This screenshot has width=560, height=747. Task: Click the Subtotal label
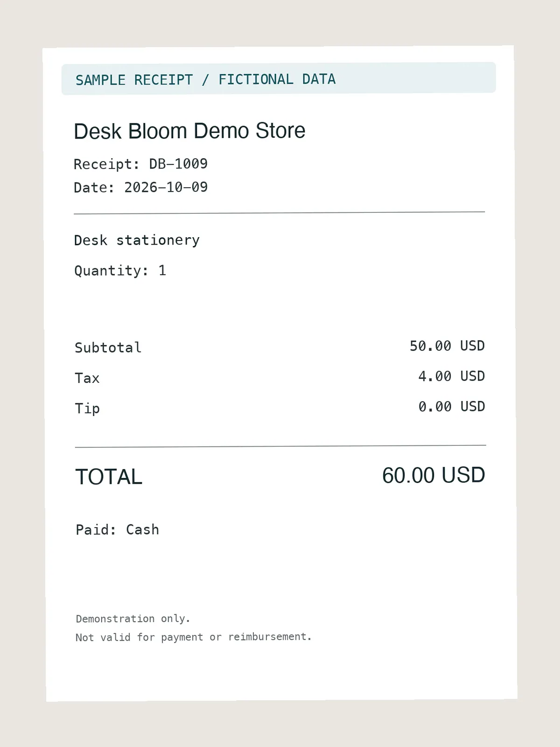point(108,347)
